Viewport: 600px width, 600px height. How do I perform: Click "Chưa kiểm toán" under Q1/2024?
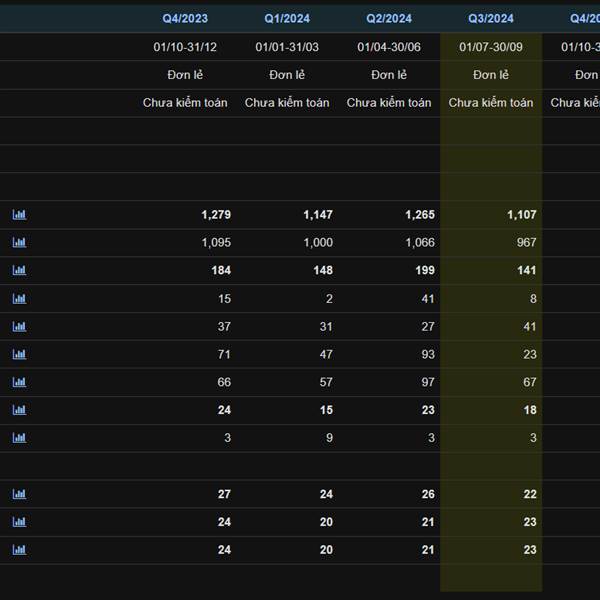click(x=287, y=103)
